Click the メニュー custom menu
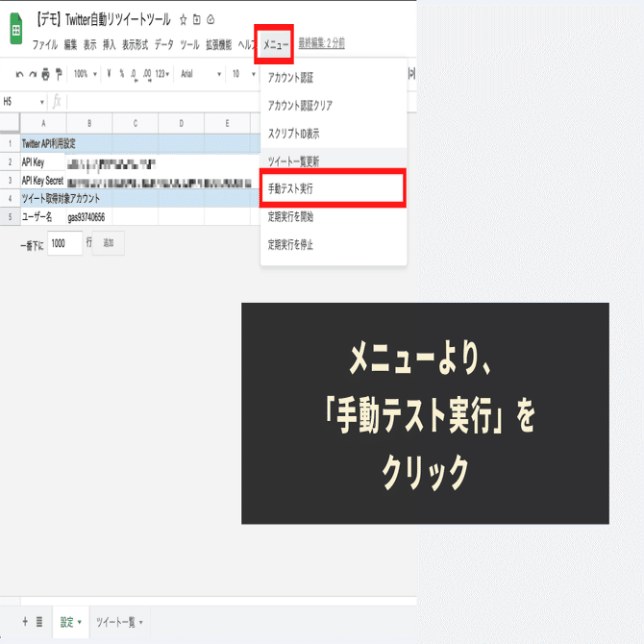The width and height of the screenshot is (644, 644). (x=276, y=44)
